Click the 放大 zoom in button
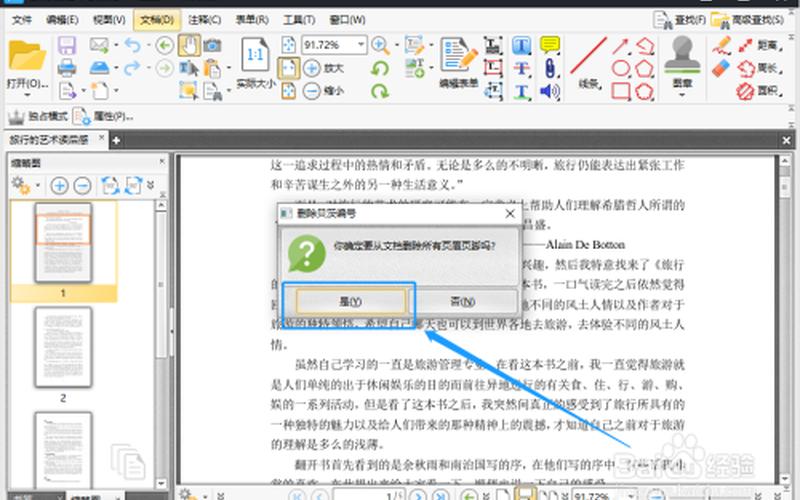The width and height of the screenshot is (800, 500). [323, 68]
